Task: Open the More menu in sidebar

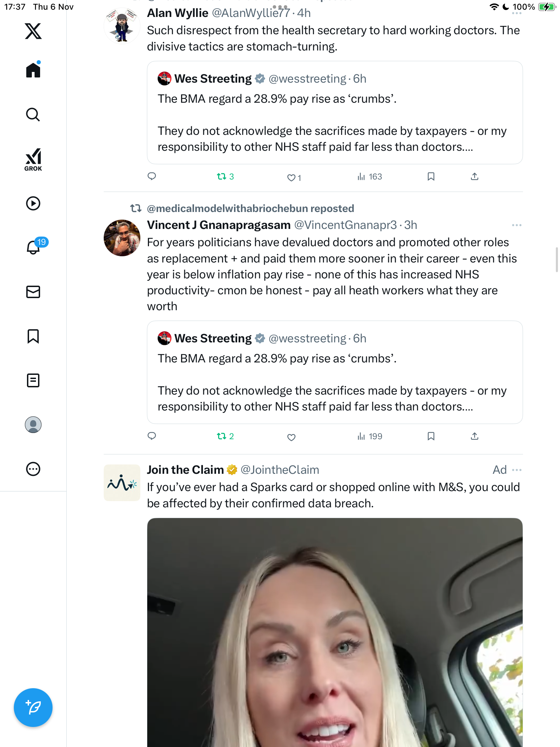Action: coord(33,469)
